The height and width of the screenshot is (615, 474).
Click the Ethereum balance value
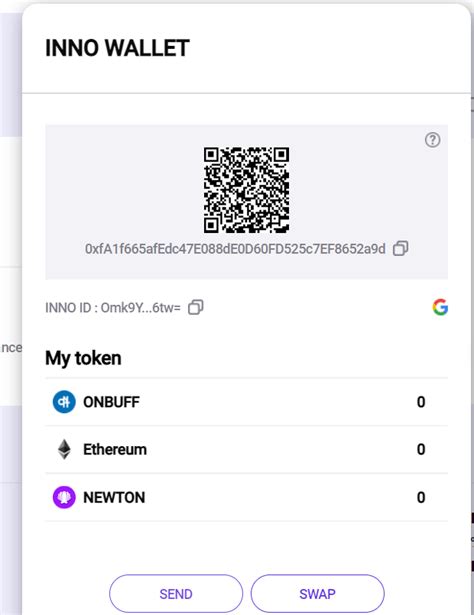tap(421, 449)
